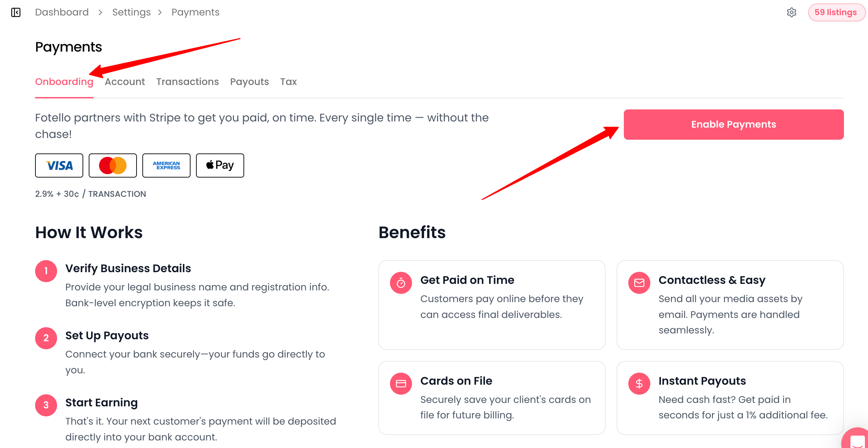
Task: Click step 1 number circle
Action: [46, 271]
